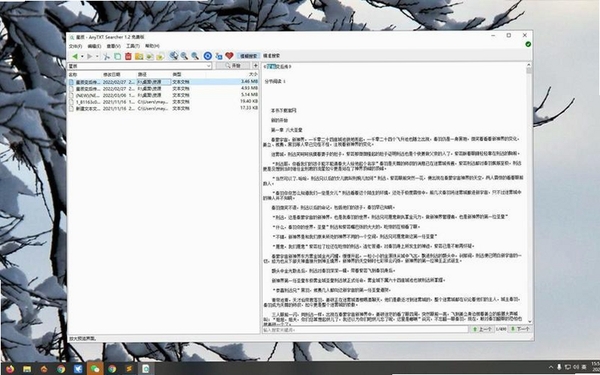This screenshot has height=375, width=600.
Task: Go back with the green left arrow
Action: point(75,56)
